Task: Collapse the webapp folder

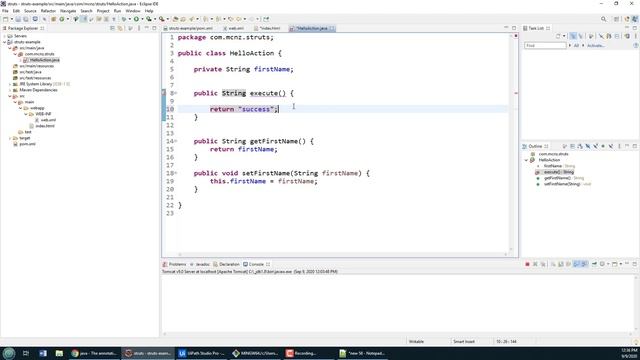Action: click(20, 108)
